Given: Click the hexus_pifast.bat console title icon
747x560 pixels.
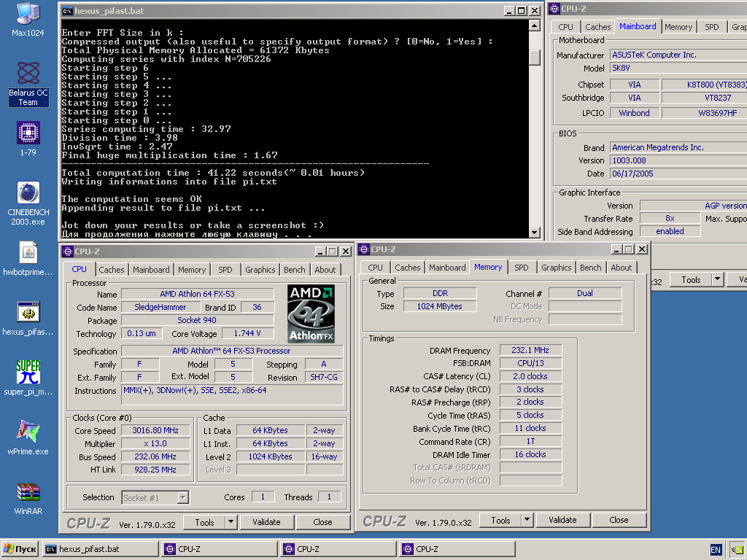Looking at the screenshot, I should (x=67, y=11).
